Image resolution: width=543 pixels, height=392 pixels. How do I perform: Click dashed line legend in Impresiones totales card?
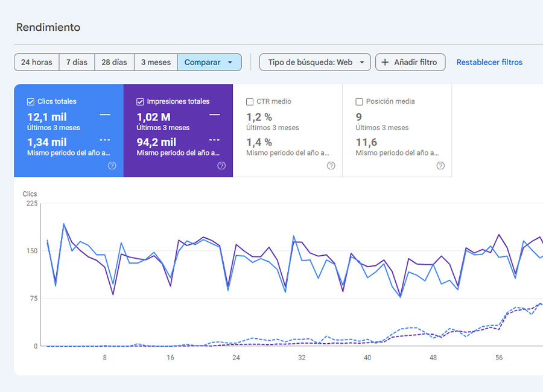click(214, 139)
